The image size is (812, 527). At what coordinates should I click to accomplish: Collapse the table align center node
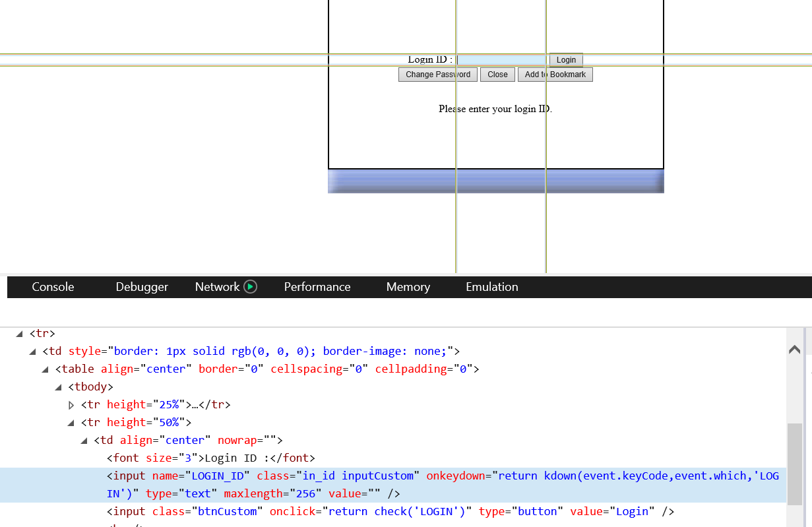pos(46,369)
